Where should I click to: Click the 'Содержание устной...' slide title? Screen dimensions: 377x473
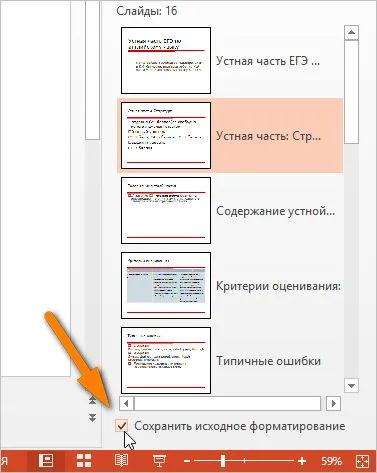coord(275,211)
